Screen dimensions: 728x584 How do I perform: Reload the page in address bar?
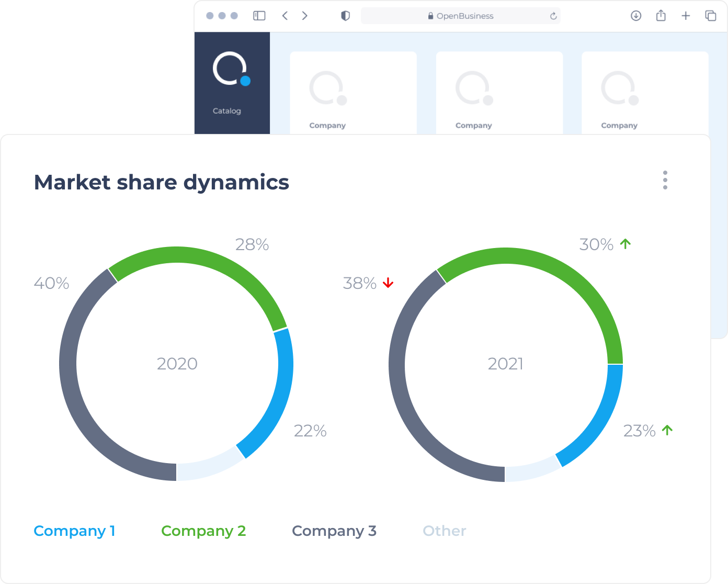tap(553, 16)
